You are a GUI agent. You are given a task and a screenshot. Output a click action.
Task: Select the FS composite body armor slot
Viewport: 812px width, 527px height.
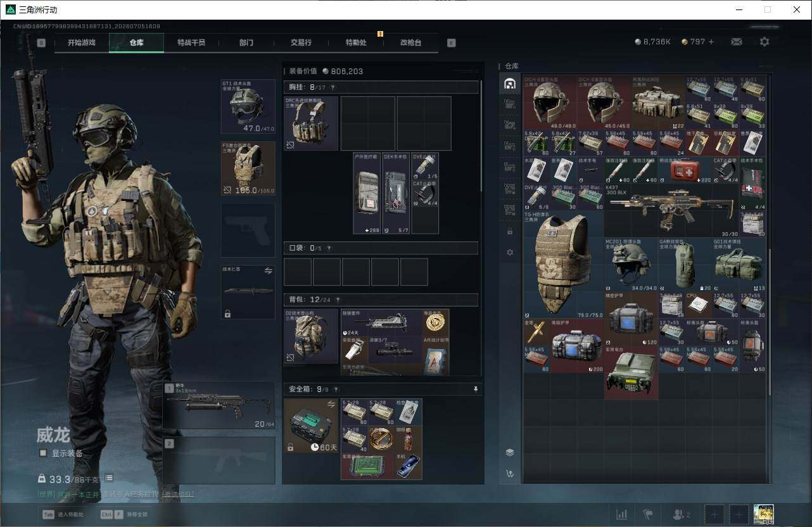pyautogui.click(x=248, y=168)
